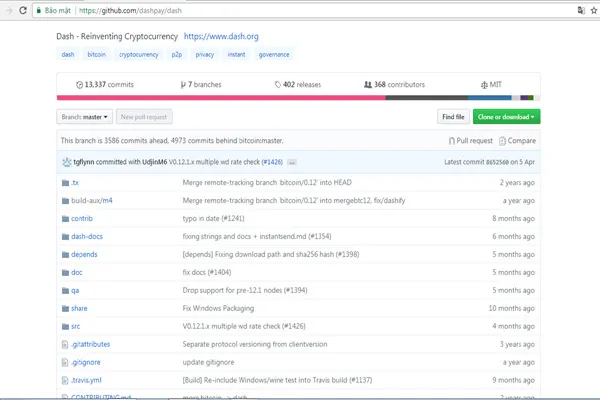The image size is (600, 400).
Task: Open commit 'Separate protocol versioning from clientversion'
Action: 255,344
